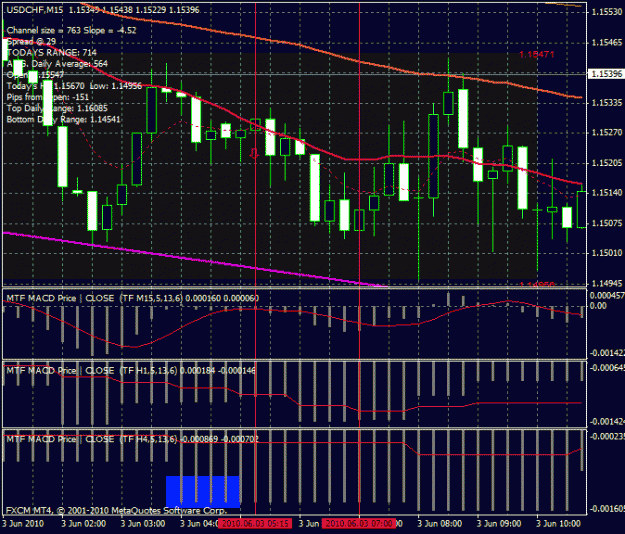Click the -0.000235 H4 MACD scale value
This screenshot has width=625, height=534.
click(x=607, y=437)
